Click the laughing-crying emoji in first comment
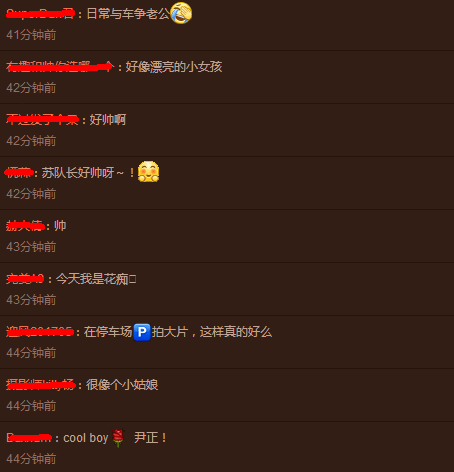 tap(181, 13)
